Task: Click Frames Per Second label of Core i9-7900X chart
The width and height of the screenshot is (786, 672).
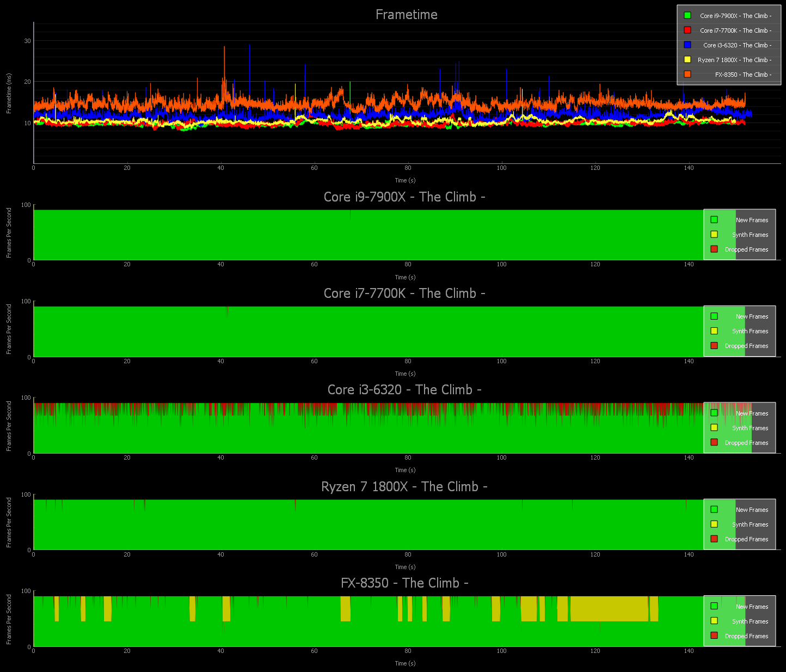Action: pos(9,233)
